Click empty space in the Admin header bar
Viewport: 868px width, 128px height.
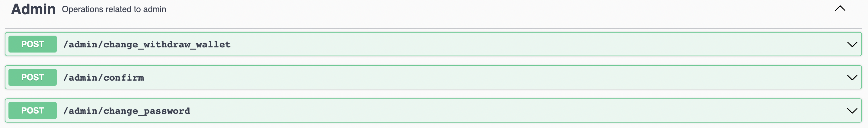coord(472,9)
